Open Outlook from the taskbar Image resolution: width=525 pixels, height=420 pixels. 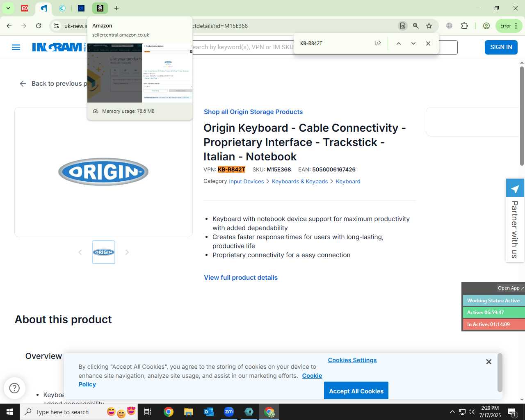pos(209,412)
